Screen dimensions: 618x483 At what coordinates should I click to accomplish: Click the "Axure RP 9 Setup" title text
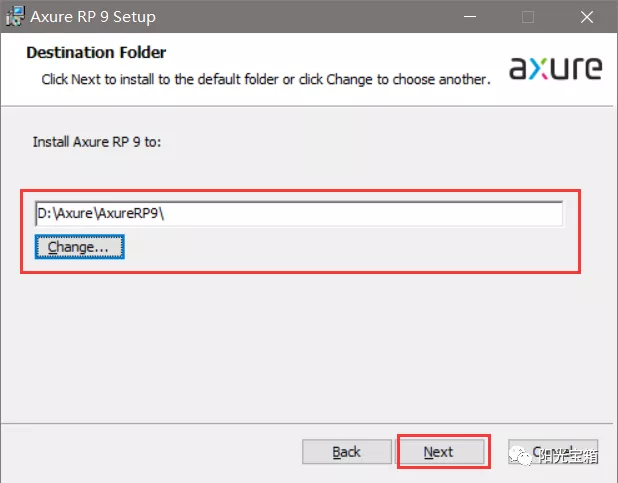(x=93, y=17)
